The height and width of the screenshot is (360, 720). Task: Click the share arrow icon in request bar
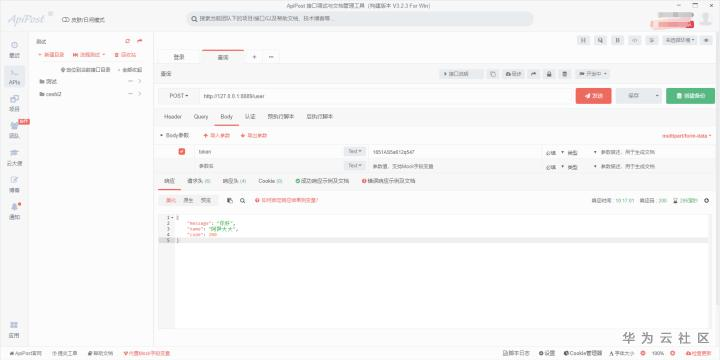point(534,74)
